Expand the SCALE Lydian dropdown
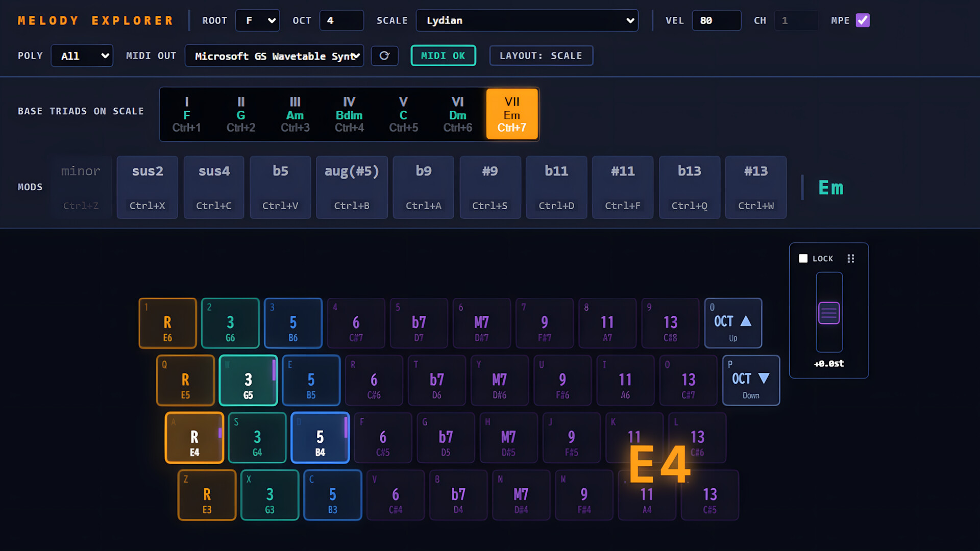Screen dimensions: 980x551 527,20
